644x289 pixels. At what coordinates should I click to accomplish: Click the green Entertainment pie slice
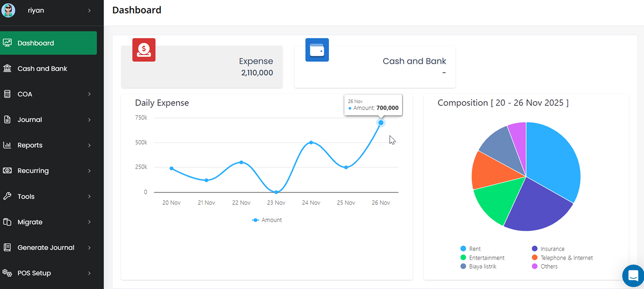(499, 198)
